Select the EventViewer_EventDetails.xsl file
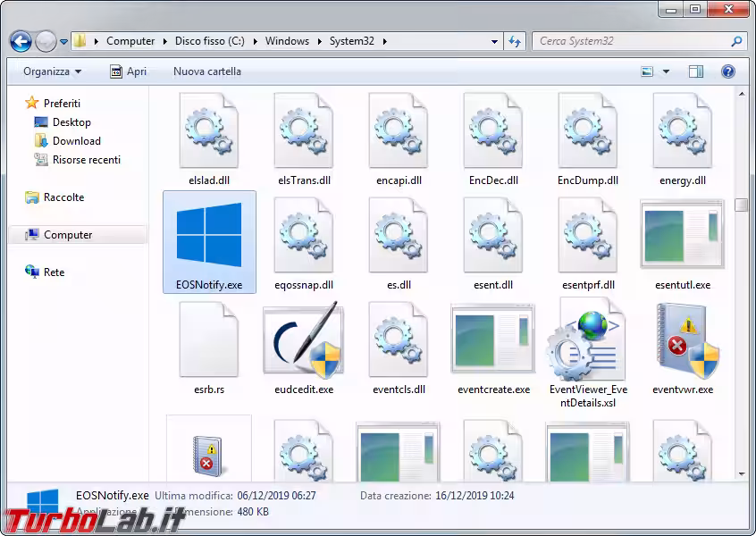The width and height of the screenshot is (756, 536). (x=587, y=340)
